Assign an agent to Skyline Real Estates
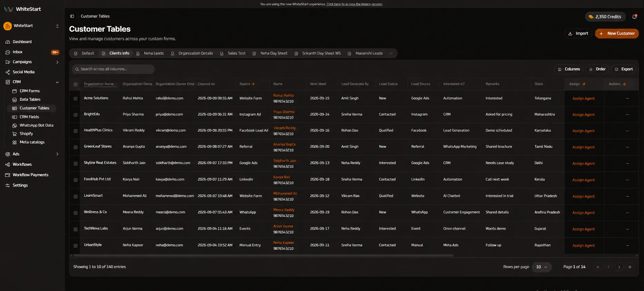644x291 pixels. coord(583,164)
